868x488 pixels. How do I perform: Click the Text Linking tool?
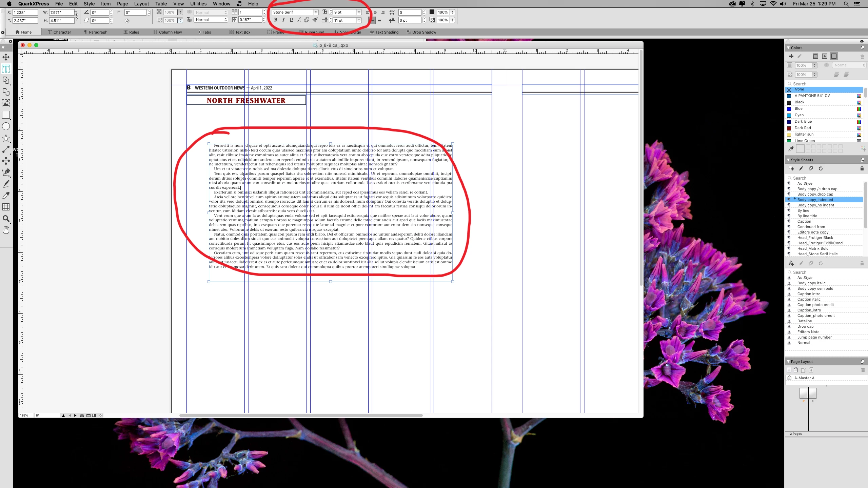(x=6, y=80)
